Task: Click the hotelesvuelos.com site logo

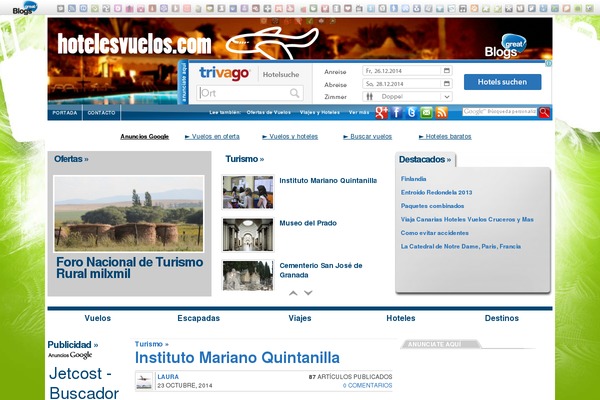Action: [x=134, y=44]
